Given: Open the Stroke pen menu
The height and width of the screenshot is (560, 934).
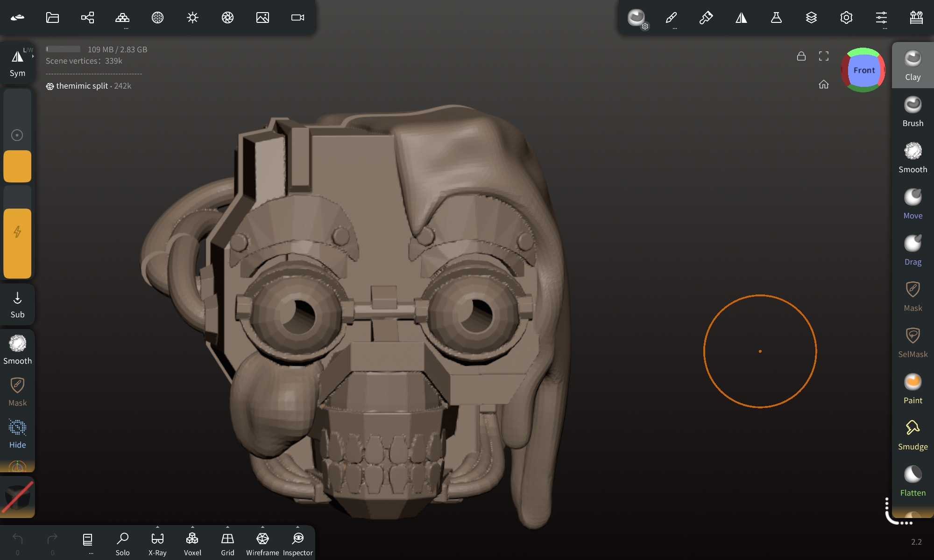Looking at the screenshot, I should pyautogui.click(x=671, y=18).
